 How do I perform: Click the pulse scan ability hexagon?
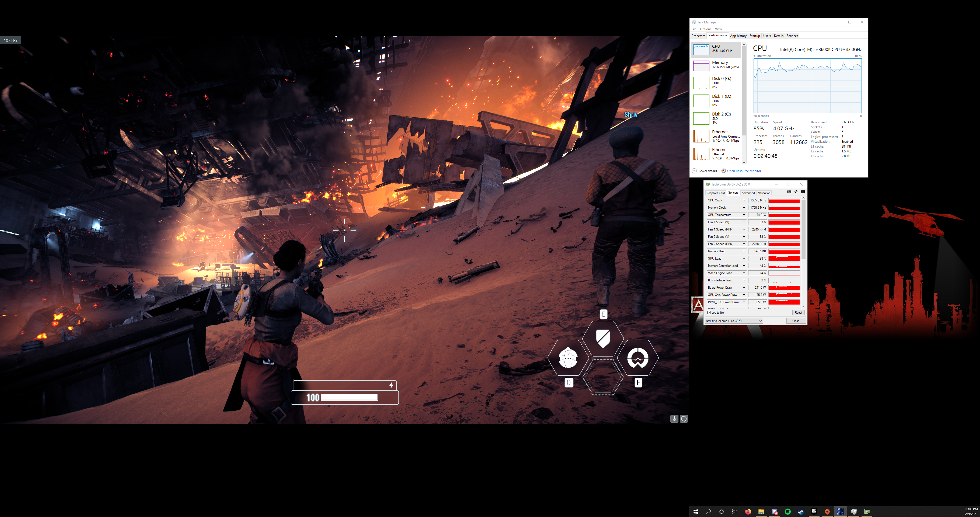coord(638,358)
